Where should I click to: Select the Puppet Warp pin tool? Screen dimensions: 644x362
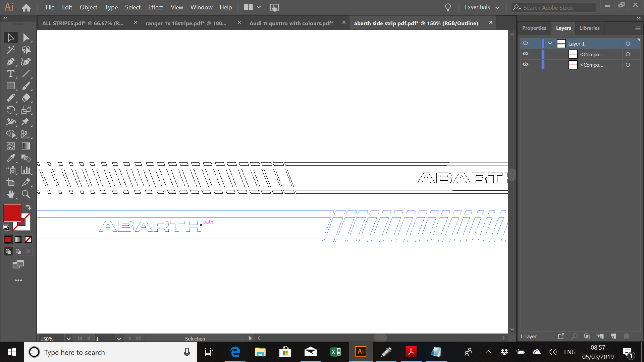click(26, 122)
